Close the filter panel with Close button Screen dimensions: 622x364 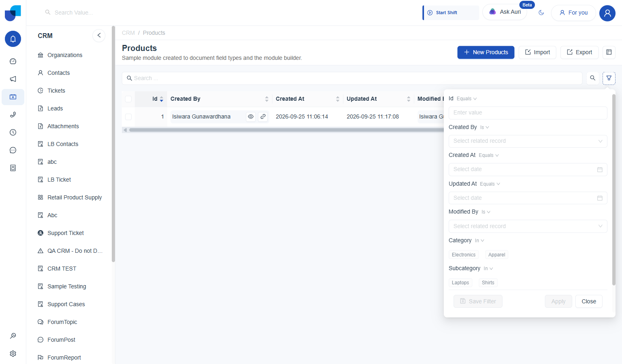(589, 301)
